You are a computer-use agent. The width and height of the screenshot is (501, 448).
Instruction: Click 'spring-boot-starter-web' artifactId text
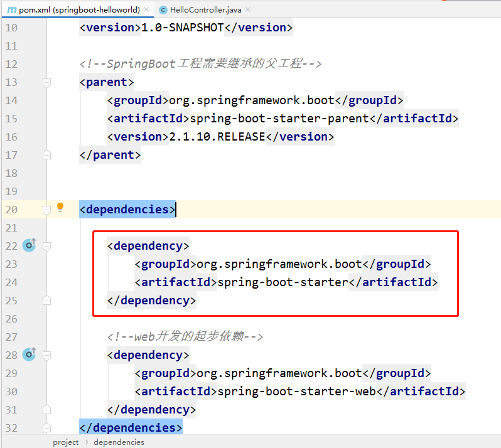297,392
